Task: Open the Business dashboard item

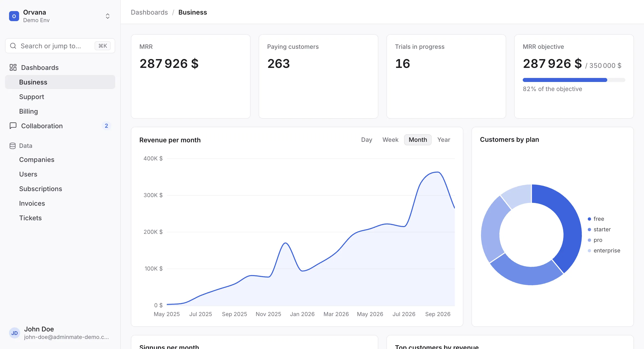Action: 60,82
